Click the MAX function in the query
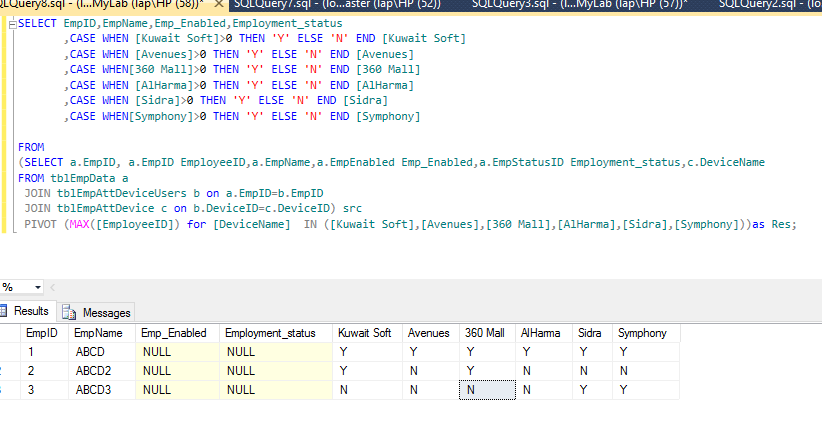Image resolution: width=822 pixels, height=445 pixels. pyautogui.click(x=79, y=224)
